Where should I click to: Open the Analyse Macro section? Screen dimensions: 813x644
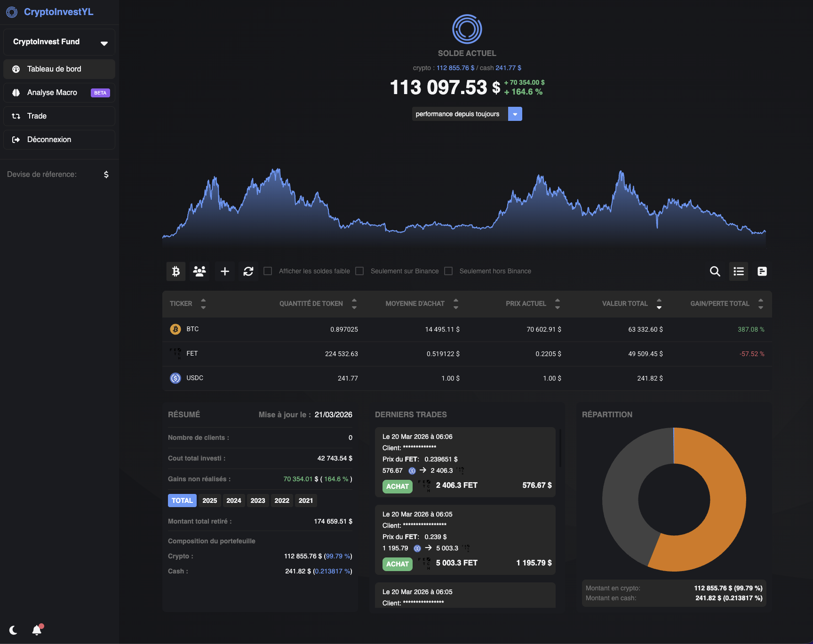click(x=52, y=92)
